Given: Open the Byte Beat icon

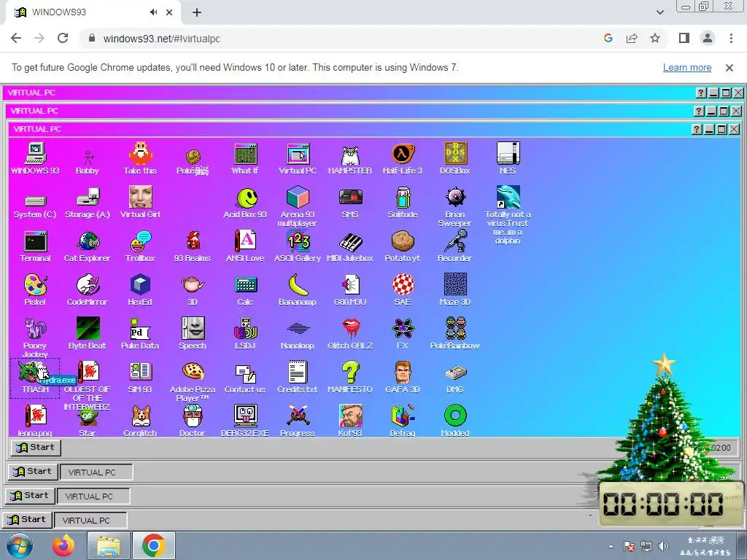Looking at the screenshot, I should 88,333.
